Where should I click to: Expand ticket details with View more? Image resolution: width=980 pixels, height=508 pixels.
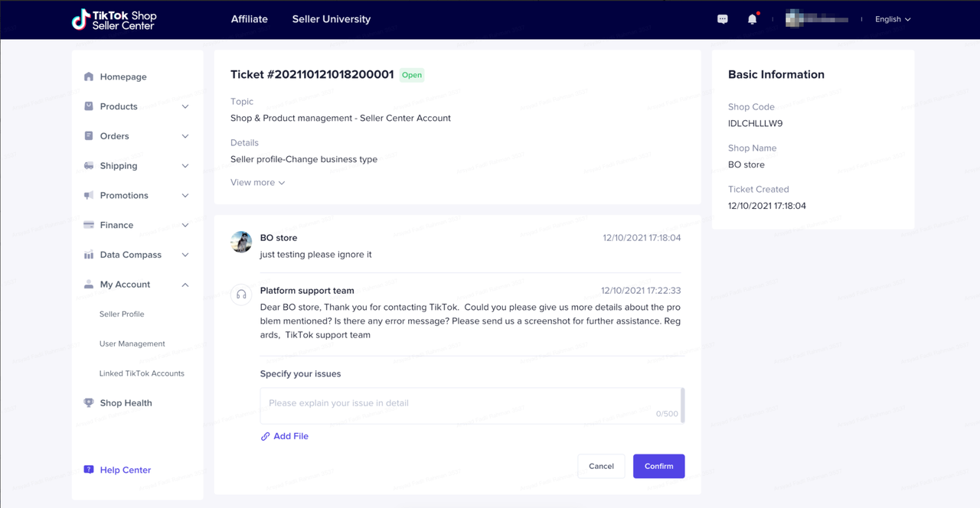pyautogui.click(x=257, y=182)
